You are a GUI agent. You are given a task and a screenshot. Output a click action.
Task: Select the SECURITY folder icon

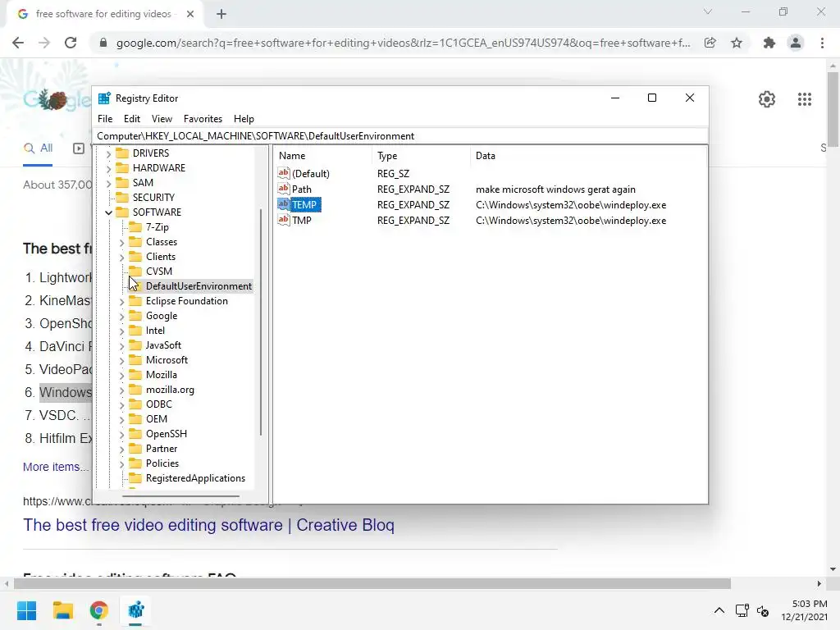click(123, 197)
